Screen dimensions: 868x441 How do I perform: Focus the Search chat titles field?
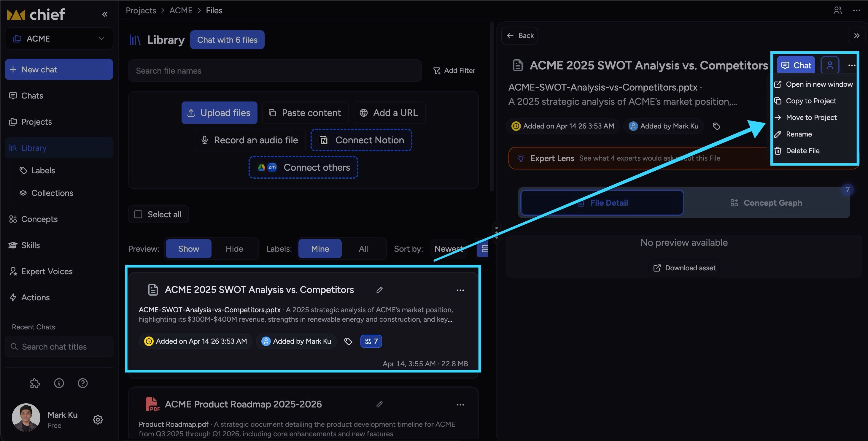(x=59, y=347)
